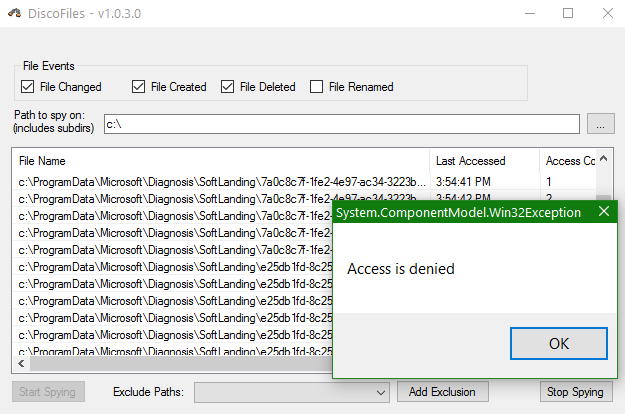The width and height of the screenshot is (625, 414).
Task: Maximize the DiscoFiles window
Action: click(x=568, y=13)
